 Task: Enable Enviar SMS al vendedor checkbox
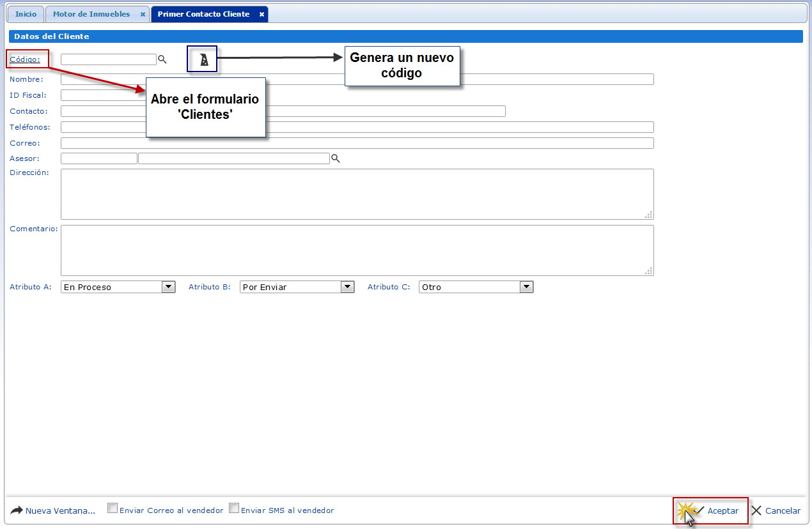point(234,509)
